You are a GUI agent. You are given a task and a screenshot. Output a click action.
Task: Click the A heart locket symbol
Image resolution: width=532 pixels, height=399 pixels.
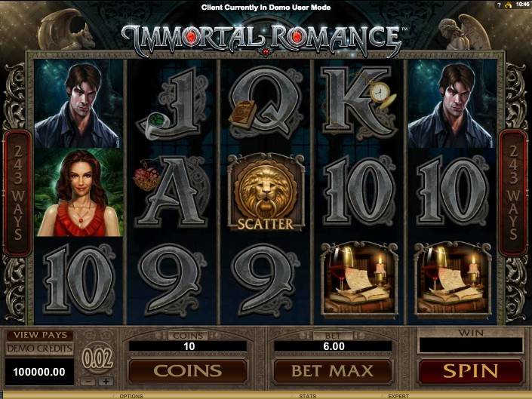coord(172,192)
